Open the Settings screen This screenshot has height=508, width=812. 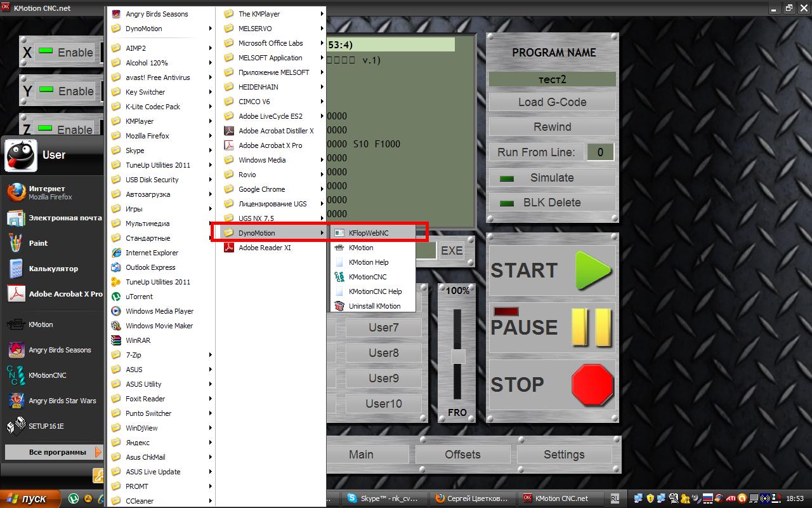pyautogui.click(x=564, y=455)
